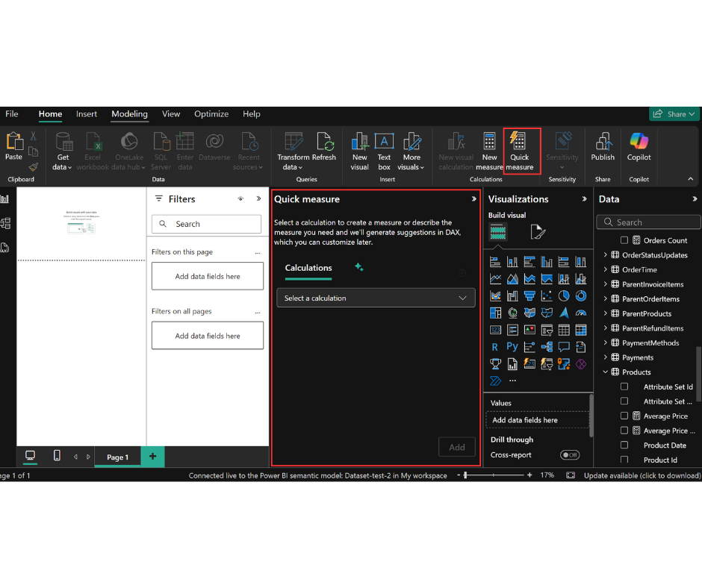Select the donut chart visualization
702x588 pixels.
(581, 295)
